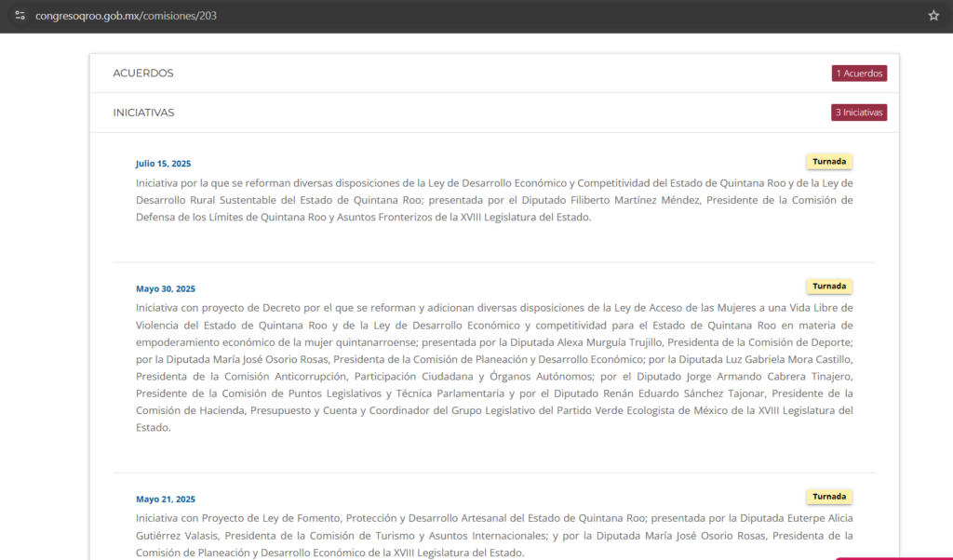Screen dimensions: 953x560
Task: Click Turnada status of Mayo 30 initiative
Action: (829, 287)
